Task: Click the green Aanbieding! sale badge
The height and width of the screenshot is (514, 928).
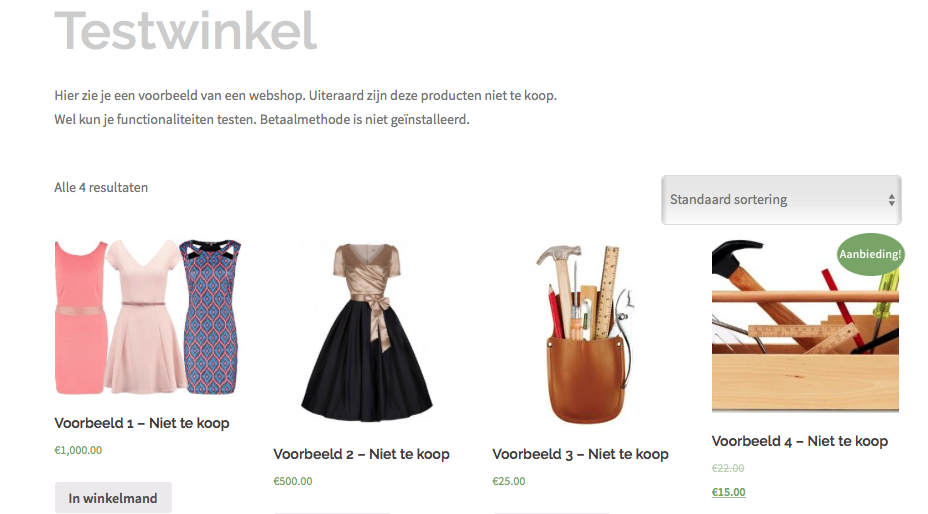Action: [870, 254]
